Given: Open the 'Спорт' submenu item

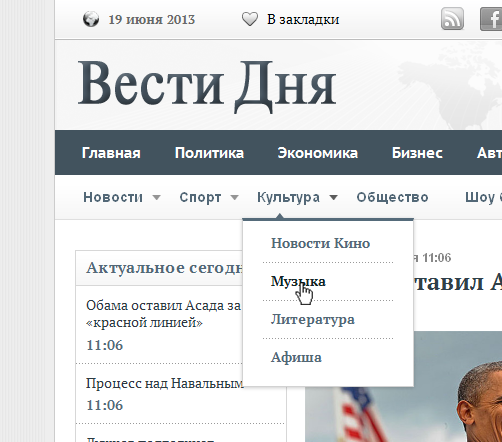Looking at the screenshot, I should 200,197.
